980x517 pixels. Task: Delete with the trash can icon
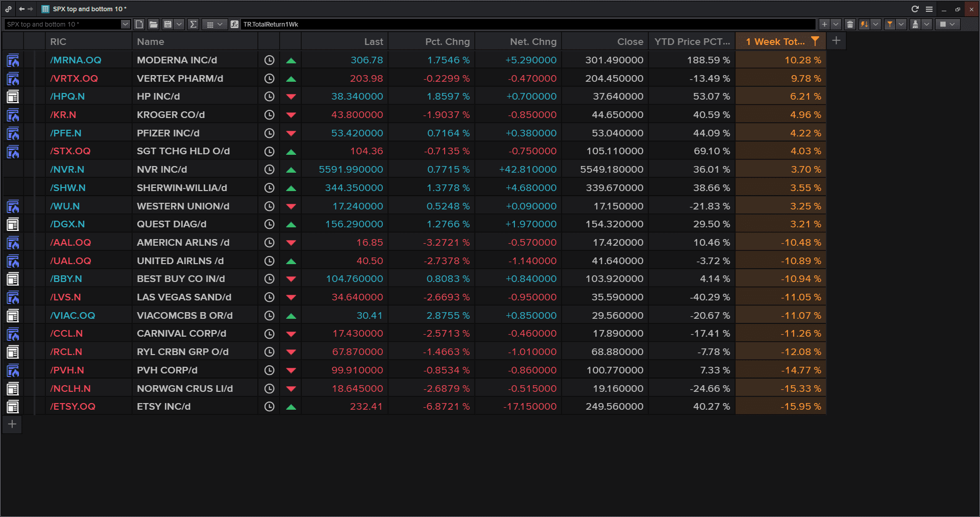point(850,24)
